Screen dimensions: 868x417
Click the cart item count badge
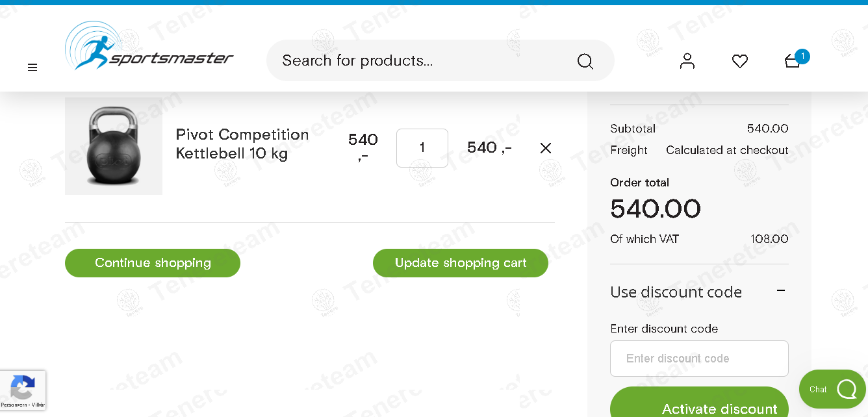tap(802, 57)
